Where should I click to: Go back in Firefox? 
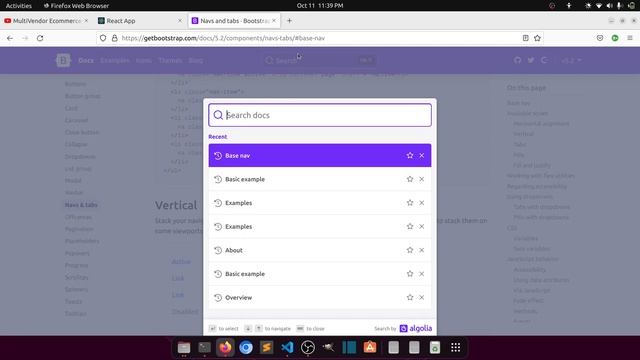coord(10,38)
